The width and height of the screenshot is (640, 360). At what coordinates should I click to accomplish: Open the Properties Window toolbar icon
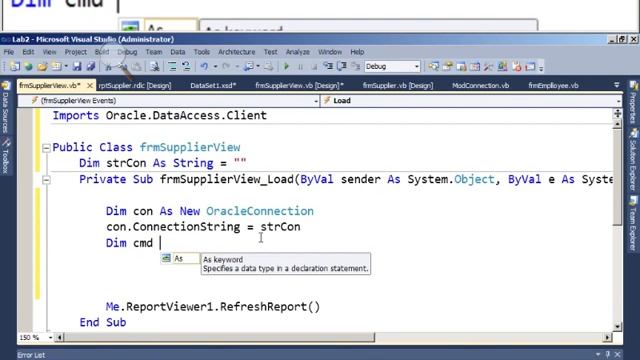(x=447, y=66)
